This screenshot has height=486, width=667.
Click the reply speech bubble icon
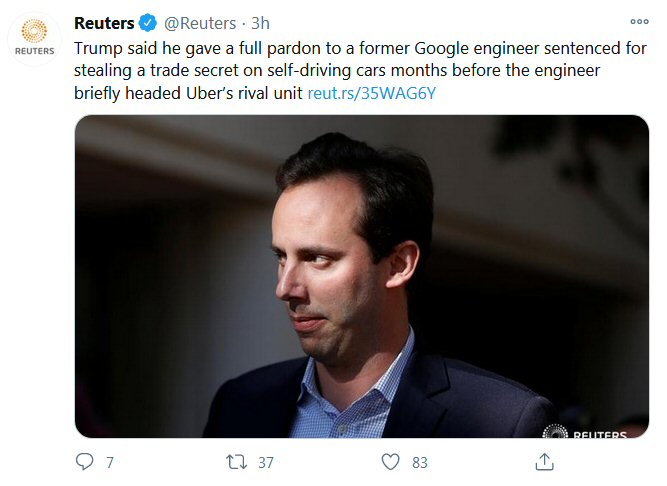pos(85,462)
